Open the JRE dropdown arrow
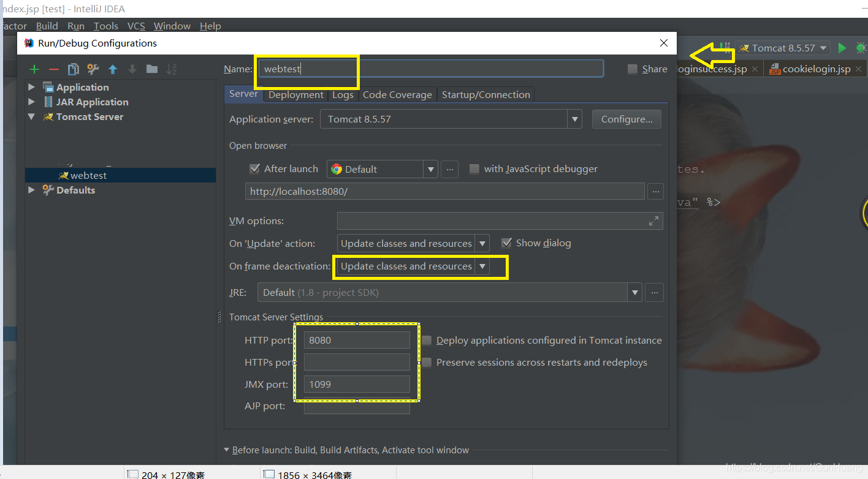The image size is (868, 479). 635,293
